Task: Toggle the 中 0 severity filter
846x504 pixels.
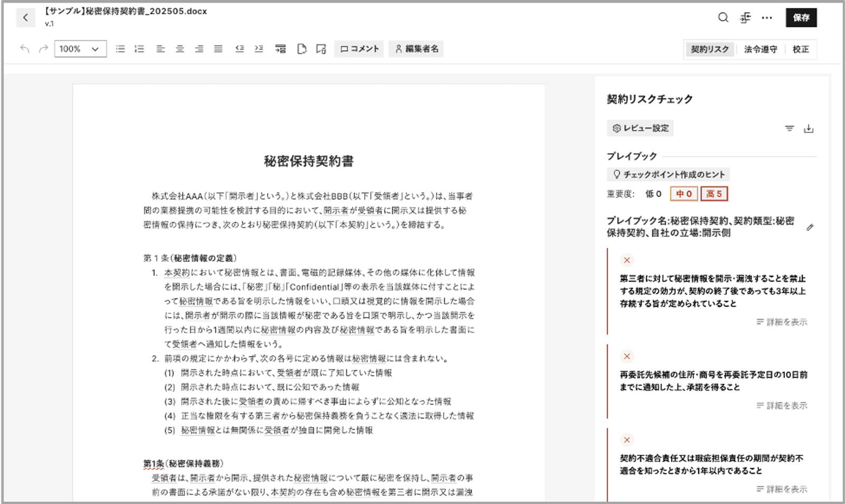Action: (684, 194)
